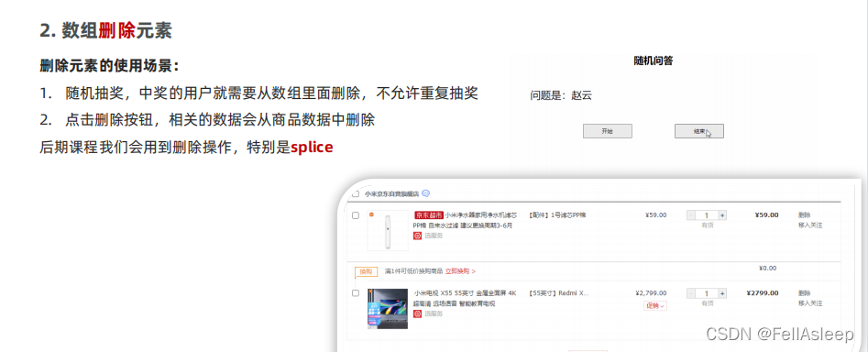Increase quantity of the ¥59.00 water filter item

point(722,215)
